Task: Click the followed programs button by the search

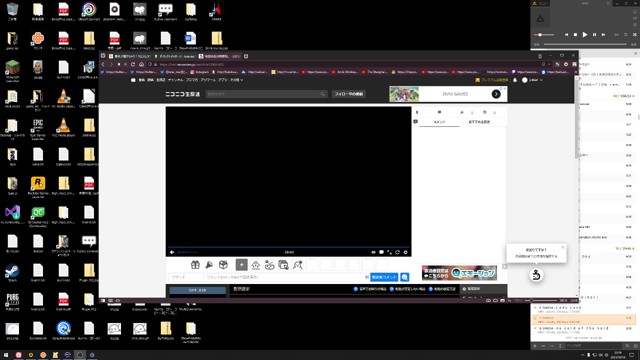Action: (349, 94)
